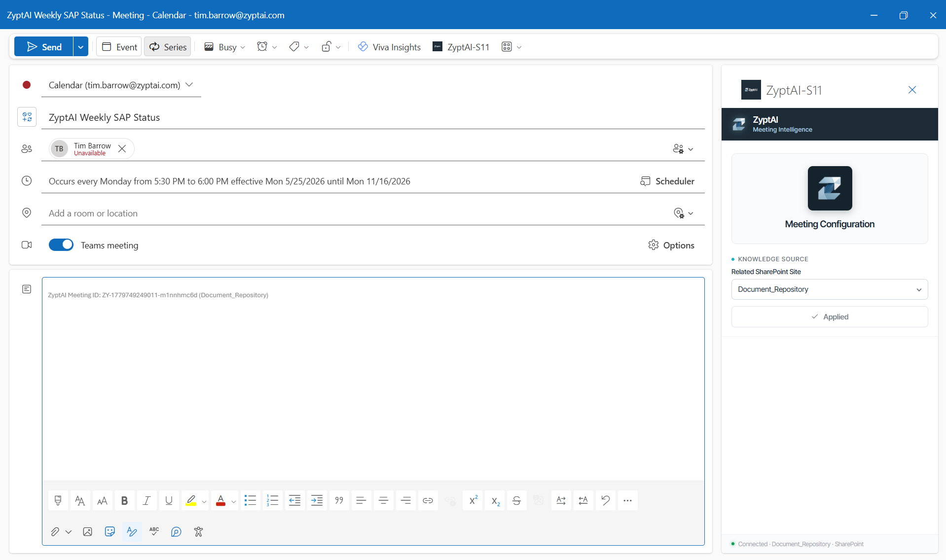The width and height of the screenshot is (946, 560).
Task: Set left-to-right text direction
Action: [561, 501]
